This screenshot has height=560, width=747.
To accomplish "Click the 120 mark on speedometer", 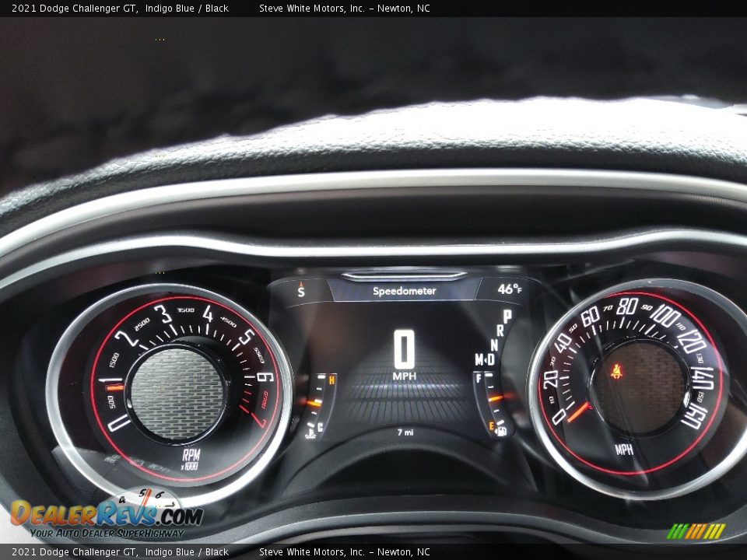I will point(691,341).
